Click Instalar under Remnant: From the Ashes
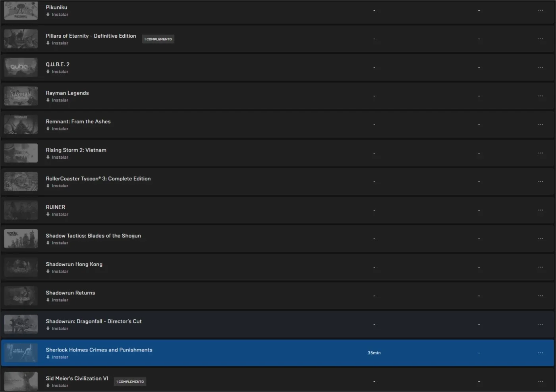Image resolution: width=556 pixels, height=392 pixels. [x=57, y=129]
